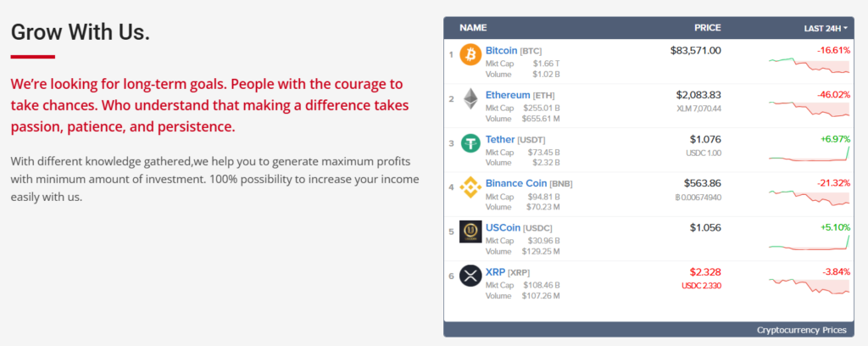The image size is (868, 346).
Task: Open the USCoin name link
Action: [x=503, y=227]
